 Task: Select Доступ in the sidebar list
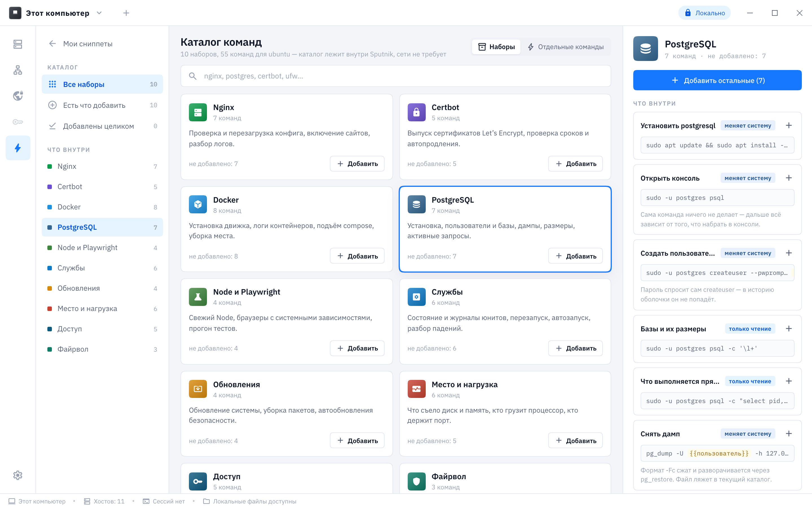click(x=102, y=329)
